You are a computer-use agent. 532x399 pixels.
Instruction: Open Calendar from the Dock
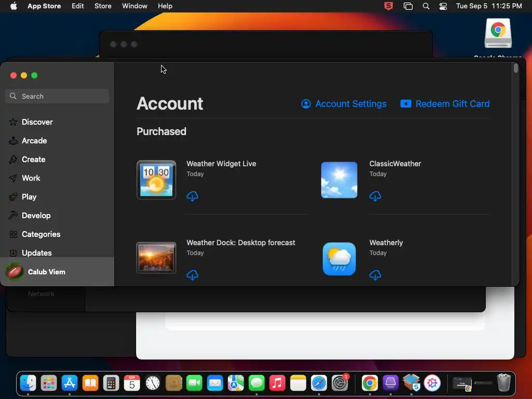tap(132, 383)
